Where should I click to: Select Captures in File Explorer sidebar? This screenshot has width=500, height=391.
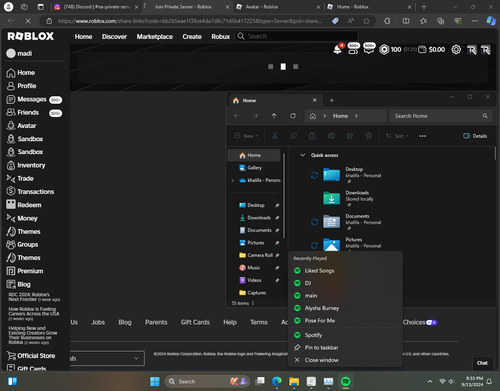coord(254,293)
